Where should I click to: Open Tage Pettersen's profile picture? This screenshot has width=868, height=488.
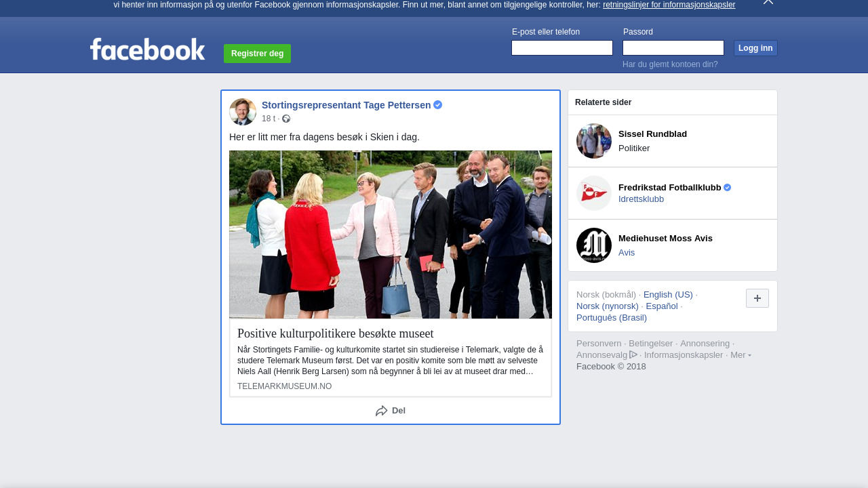[x=243, y=112]
